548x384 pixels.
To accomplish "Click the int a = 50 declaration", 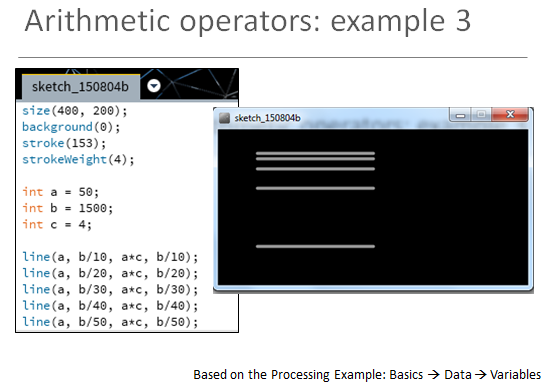I will pos(60,192).
